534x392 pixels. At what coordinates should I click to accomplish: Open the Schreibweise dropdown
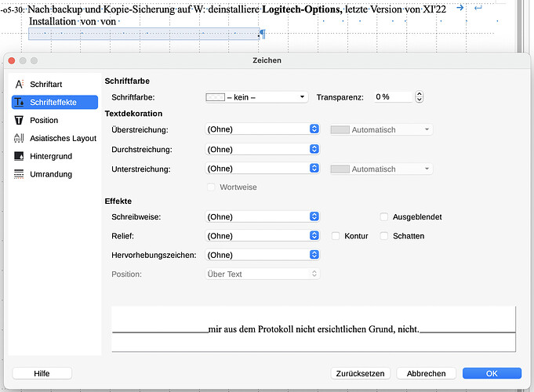[262, 216]
